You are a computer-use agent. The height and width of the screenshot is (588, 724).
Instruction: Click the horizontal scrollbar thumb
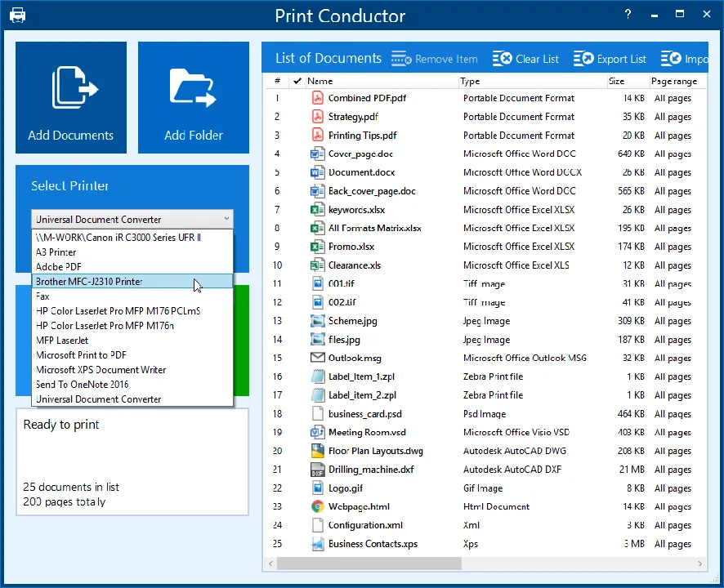(x=369, y=563)
